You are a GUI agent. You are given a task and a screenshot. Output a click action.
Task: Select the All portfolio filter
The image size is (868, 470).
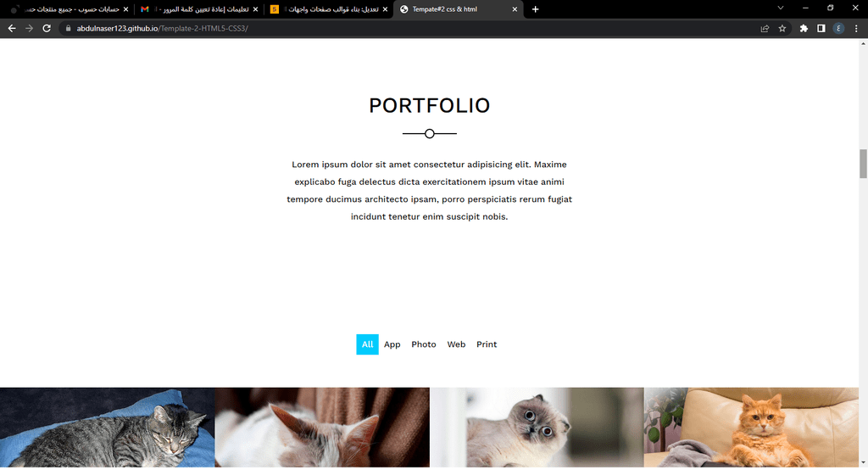click(x=368, y=344)
